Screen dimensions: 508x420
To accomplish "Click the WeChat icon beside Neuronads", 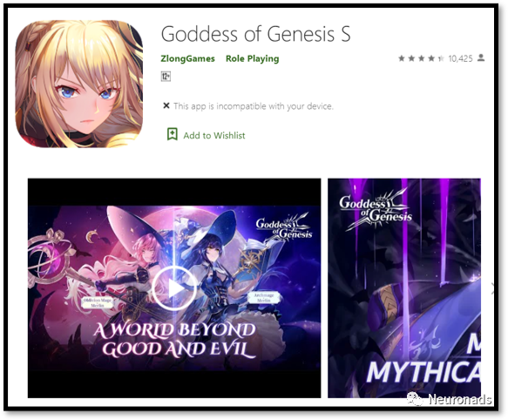I will click(415, 398).
